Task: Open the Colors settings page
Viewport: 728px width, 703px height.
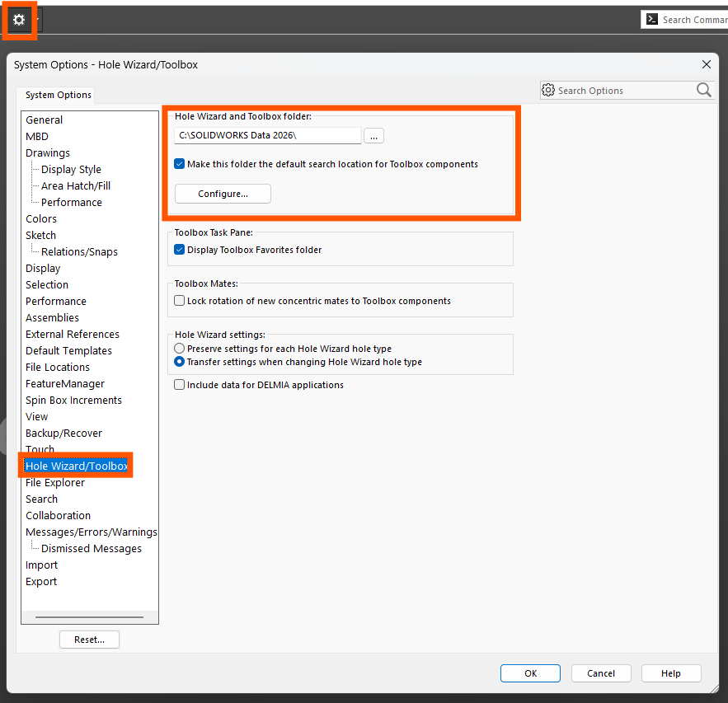Action: [x=41, y=218]
